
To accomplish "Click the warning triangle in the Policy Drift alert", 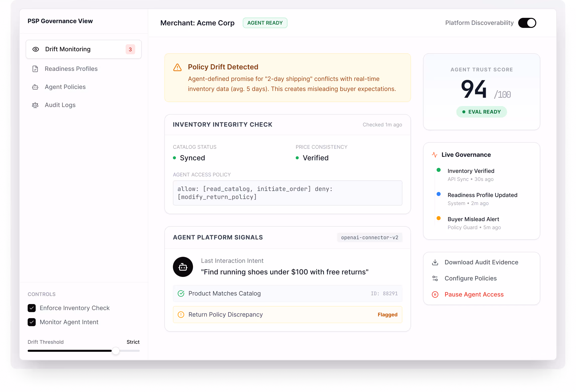I will pos(177,67).
